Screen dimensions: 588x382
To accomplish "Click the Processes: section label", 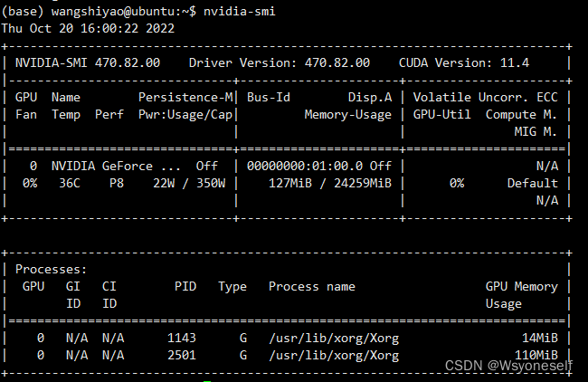I will (52, 269).
